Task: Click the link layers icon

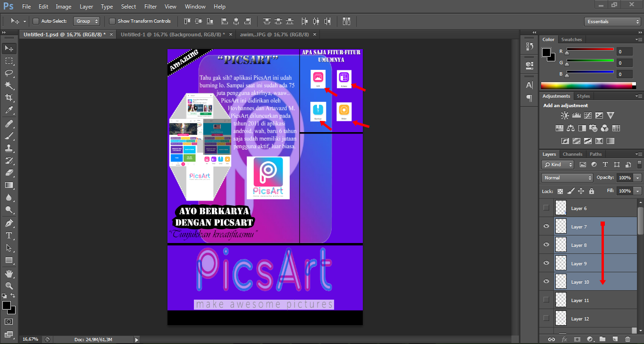Action: (551, 339)
